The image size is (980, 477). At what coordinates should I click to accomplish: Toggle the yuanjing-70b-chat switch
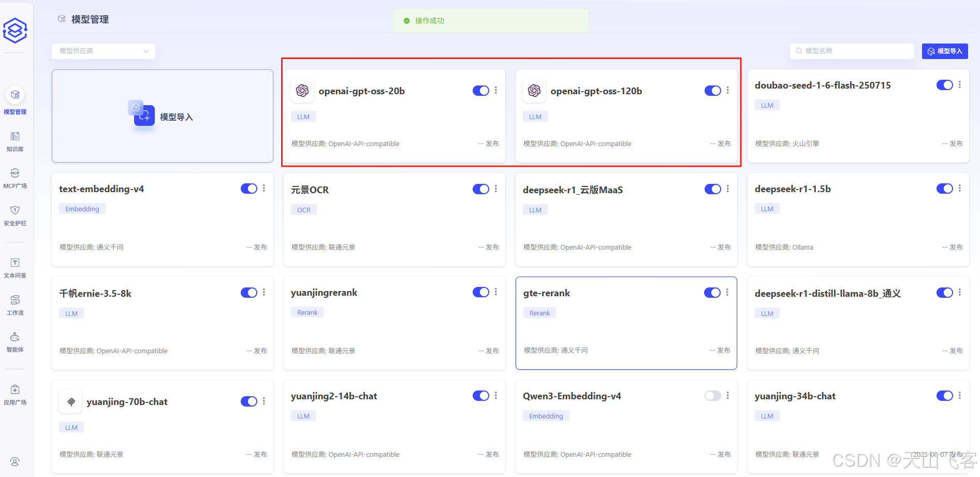point(249,401)
